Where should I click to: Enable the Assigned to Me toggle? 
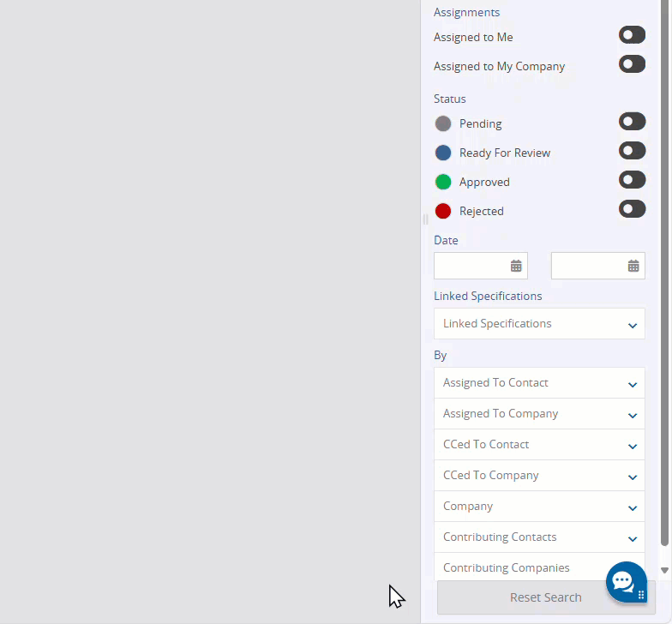(632, 35)
